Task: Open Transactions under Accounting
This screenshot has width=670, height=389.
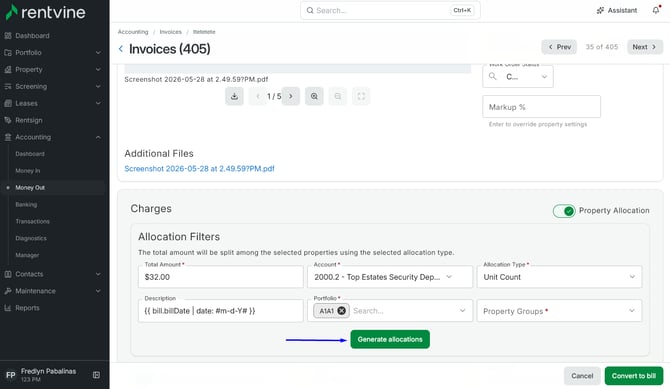Action: 32,221
